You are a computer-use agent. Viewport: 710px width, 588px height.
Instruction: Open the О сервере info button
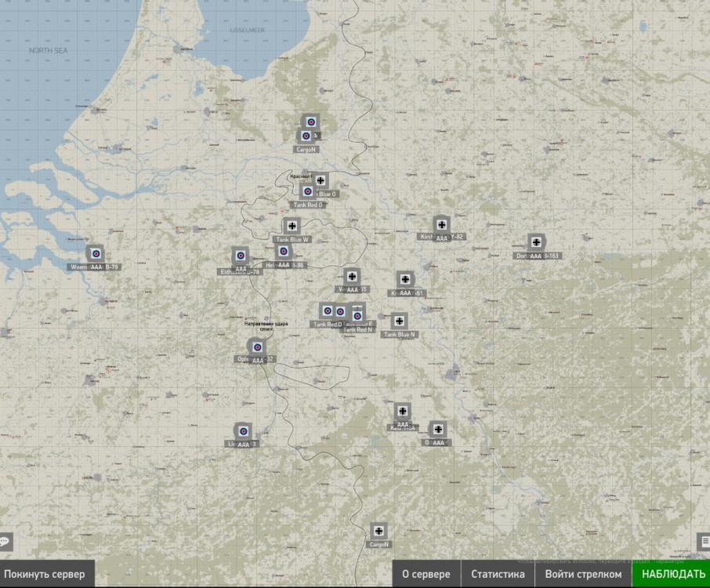click(x=426, y=574)
